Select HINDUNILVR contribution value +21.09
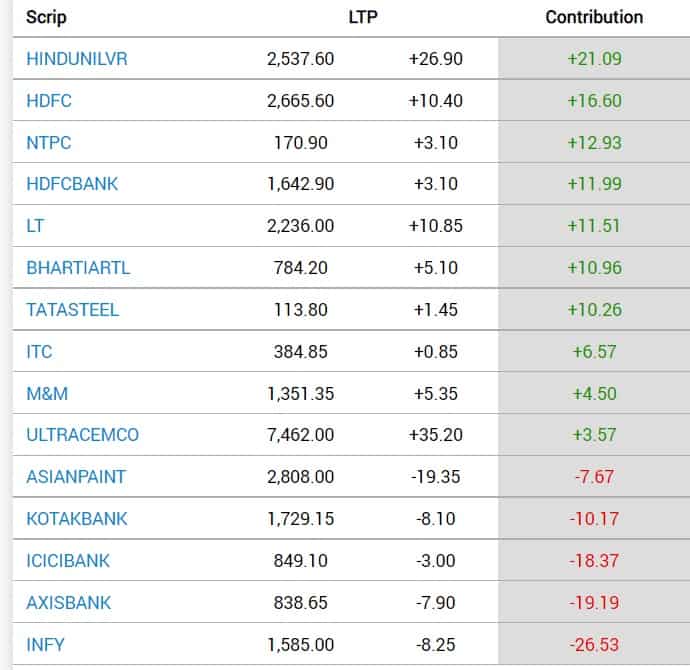690x670 pixels. (594, 59)
